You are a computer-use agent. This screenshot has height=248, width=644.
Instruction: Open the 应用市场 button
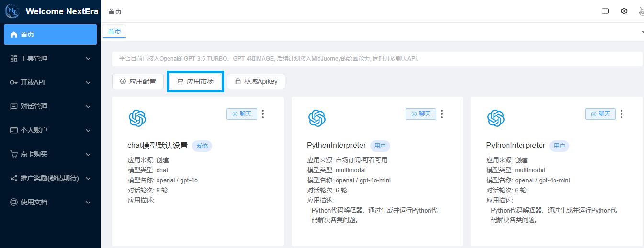(195, 81)
